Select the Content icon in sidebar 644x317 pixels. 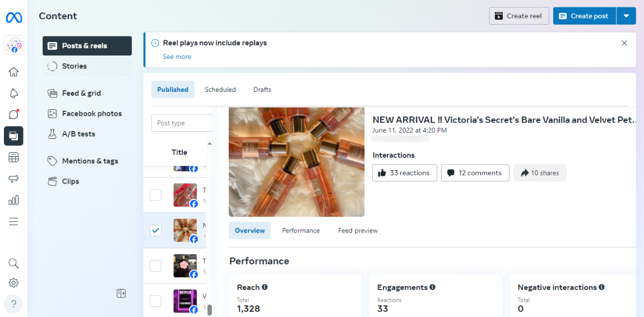pos(13,136)
